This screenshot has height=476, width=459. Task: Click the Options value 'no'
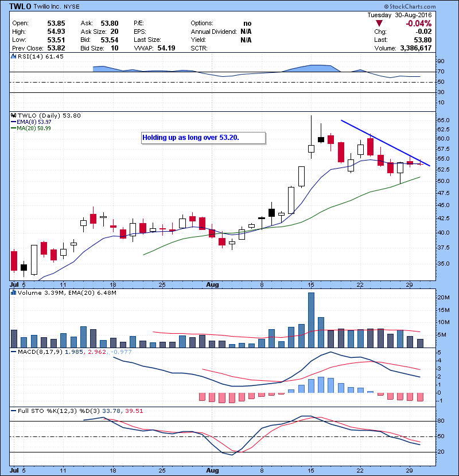[247, 24]
